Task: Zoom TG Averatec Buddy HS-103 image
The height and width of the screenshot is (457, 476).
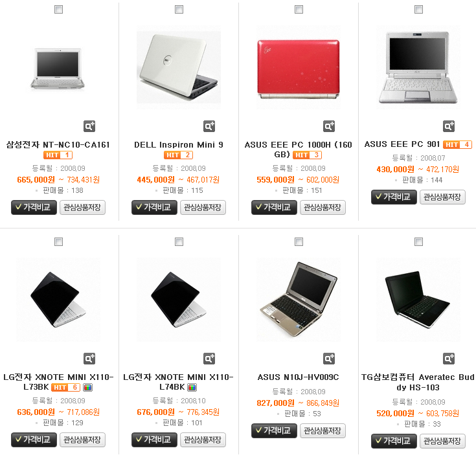Action: (x=449, y=359)
